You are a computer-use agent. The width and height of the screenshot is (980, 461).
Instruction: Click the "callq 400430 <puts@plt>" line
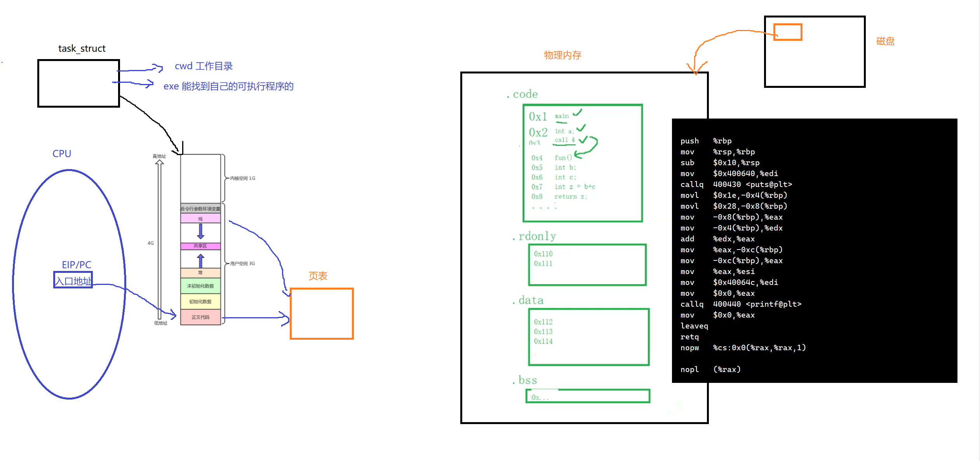[736, 185]
